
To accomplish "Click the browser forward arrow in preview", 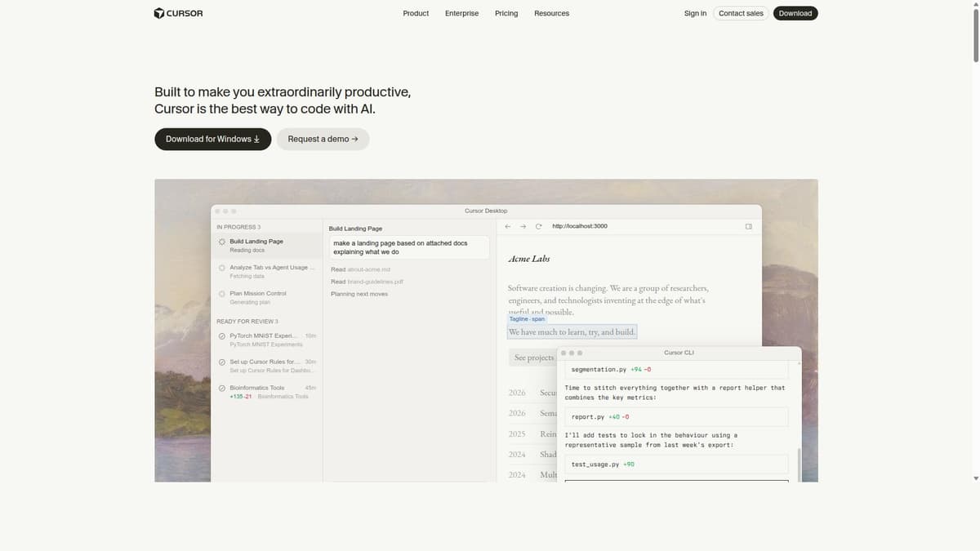I will click(x=523, y=226).
